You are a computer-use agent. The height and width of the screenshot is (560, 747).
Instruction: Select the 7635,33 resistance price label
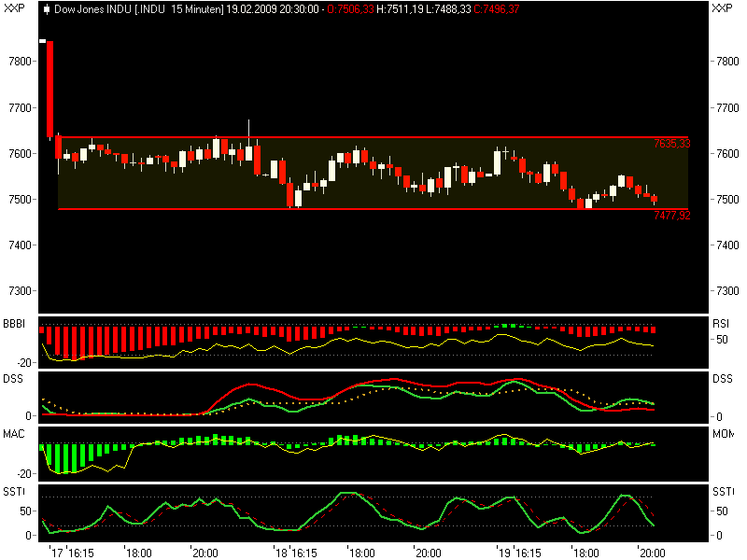671,144
